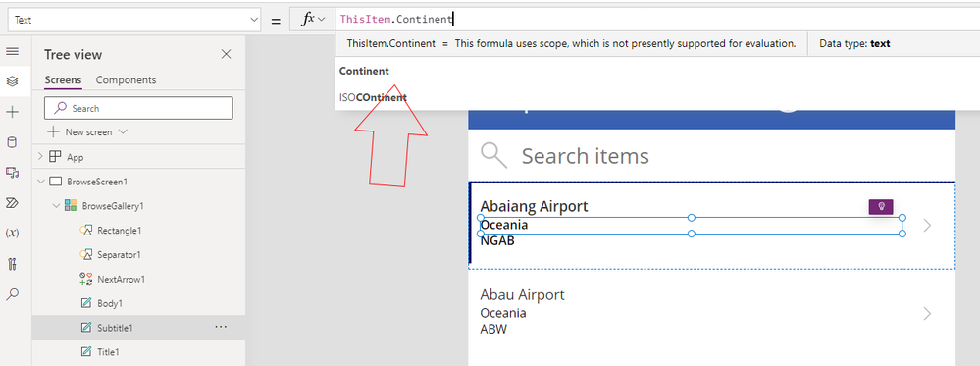Click New screen button

(x=87, y=132)
